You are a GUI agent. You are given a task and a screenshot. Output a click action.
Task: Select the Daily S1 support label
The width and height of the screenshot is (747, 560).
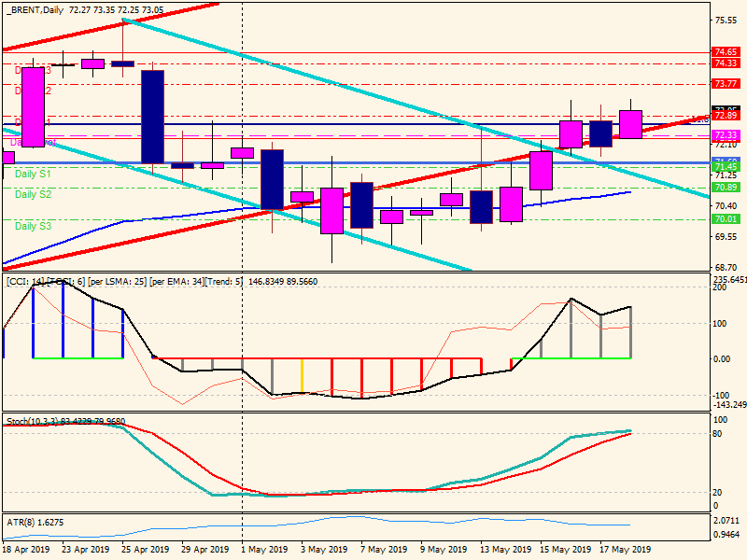(x=33, y=175)
